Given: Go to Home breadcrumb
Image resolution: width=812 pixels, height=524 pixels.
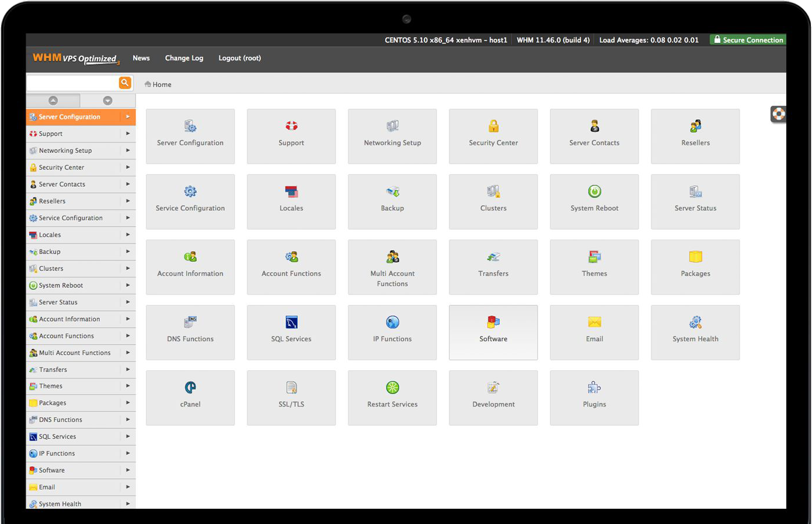Looking at the screenshot, I should [x=158, y=85].
